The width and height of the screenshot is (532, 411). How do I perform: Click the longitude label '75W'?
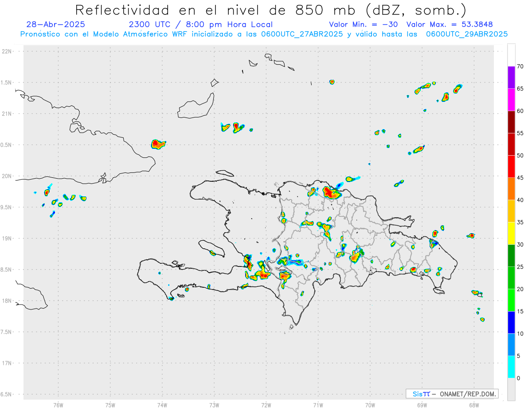coord(110,405)
